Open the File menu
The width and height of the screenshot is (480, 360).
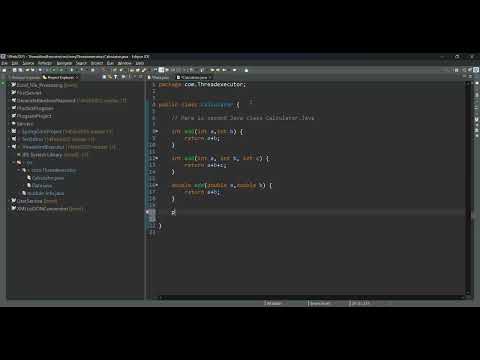coord(4,63)
